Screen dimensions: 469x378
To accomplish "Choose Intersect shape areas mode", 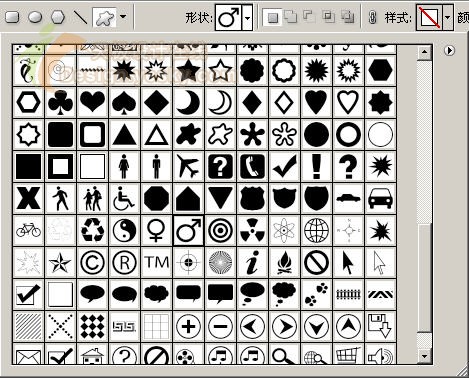I will click(328, 17).
